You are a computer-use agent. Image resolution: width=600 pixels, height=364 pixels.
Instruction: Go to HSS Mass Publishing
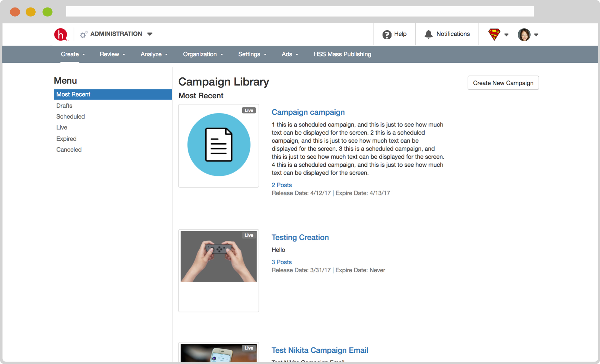[x=342, y=54]
